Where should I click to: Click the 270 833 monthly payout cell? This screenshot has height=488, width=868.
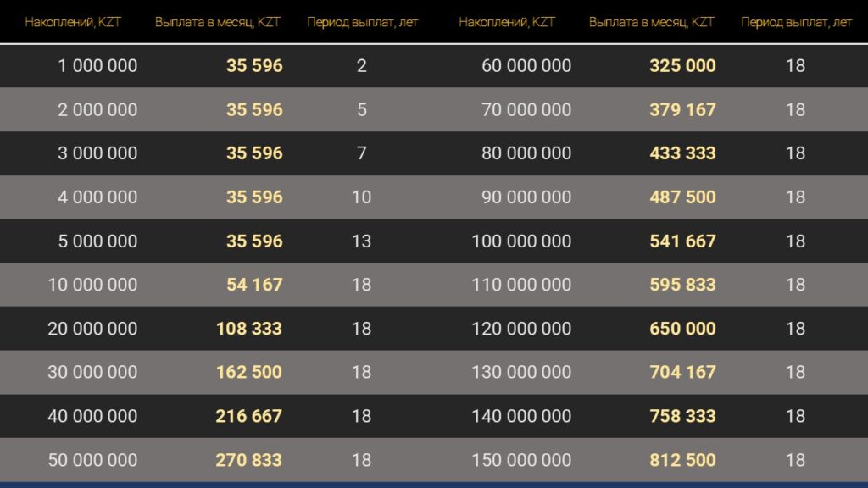pos(249,460)
